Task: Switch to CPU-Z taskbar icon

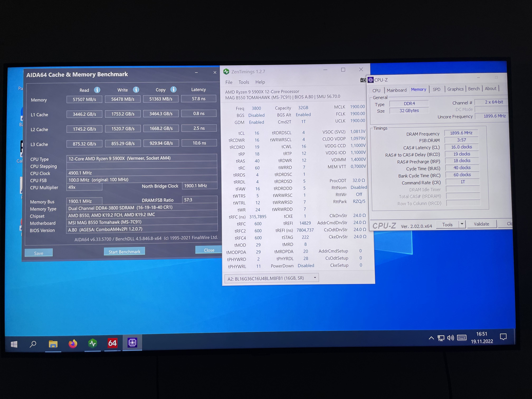Action: tap(132, 343)
